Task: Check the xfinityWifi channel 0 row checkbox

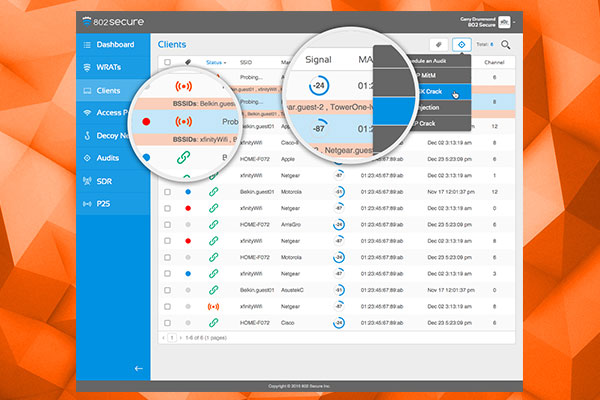Action: pyautogui.click(x=167, y=208)
